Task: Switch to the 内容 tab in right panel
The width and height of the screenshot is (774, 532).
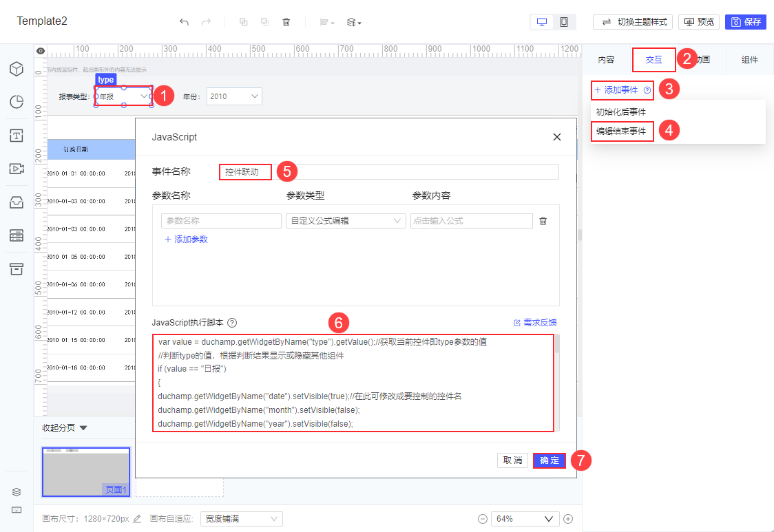Action: point(607,60)
